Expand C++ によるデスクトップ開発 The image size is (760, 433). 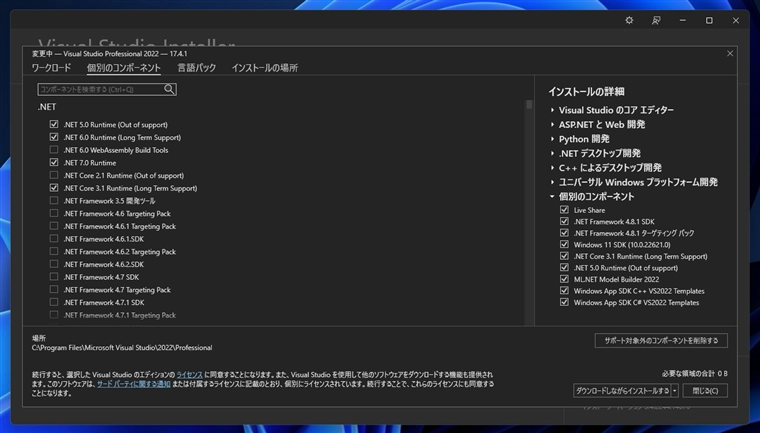(x=552, y=168)
